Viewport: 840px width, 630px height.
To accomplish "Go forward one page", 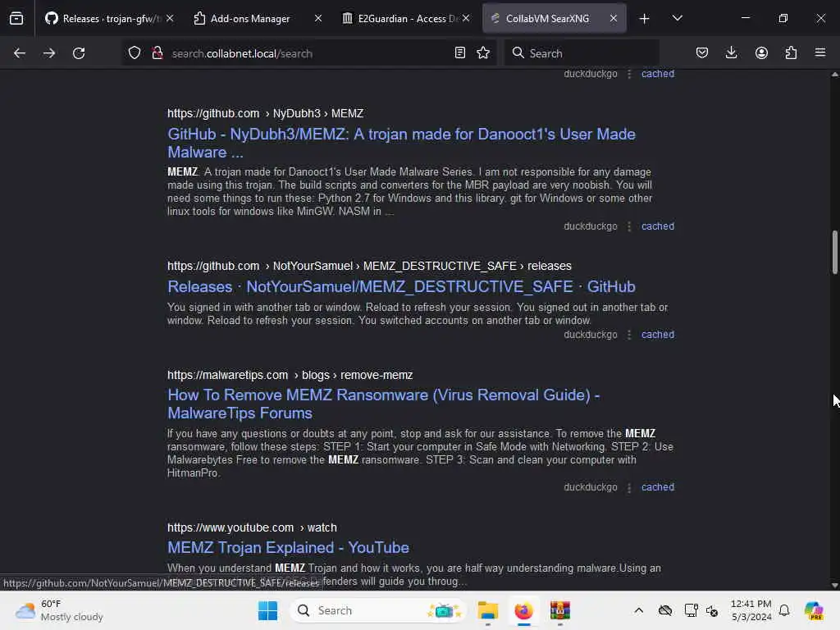I will tap(49, 53).
